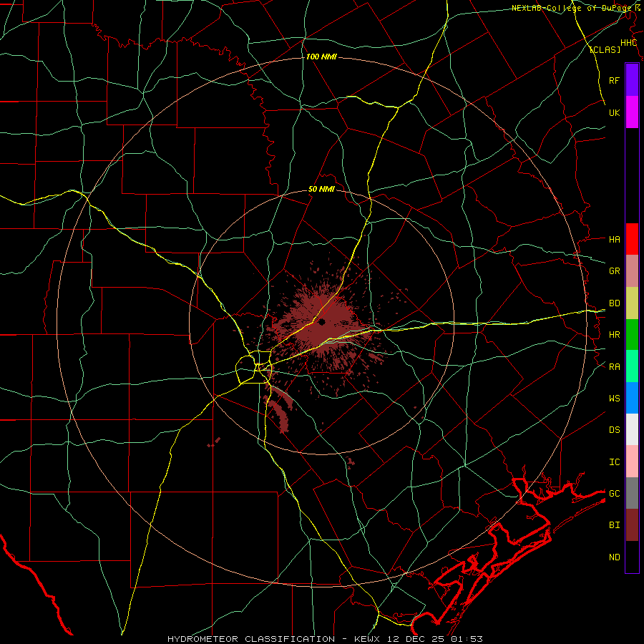Click the "HHC" product code text
Screen dimensions: 644x644
tap(628, 43)
